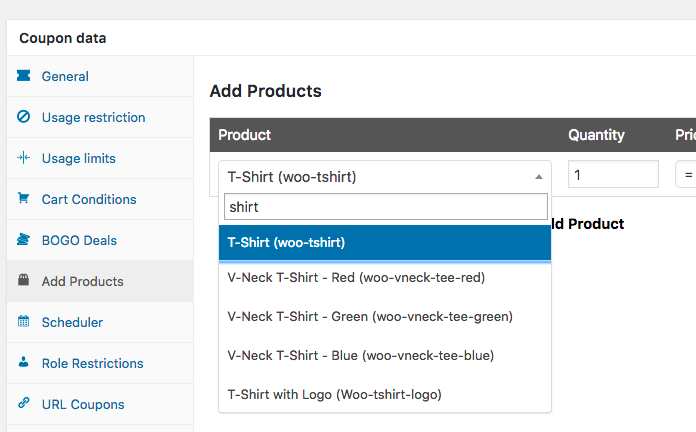Click the URL Coupons link icon

tap(23, 404)
